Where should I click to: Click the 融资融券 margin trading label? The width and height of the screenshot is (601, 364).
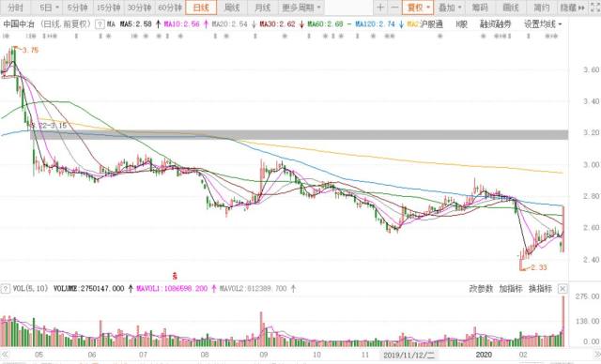495,24
